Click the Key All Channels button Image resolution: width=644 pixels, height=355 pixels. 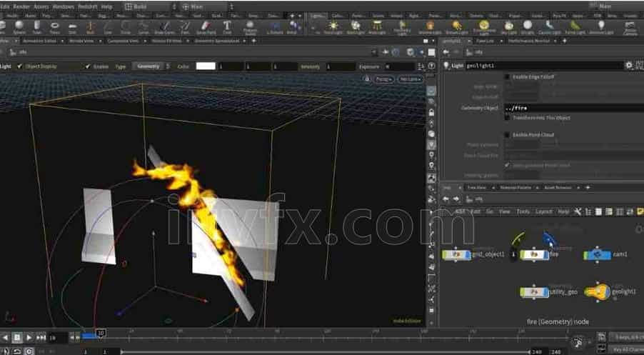[627, 350]
